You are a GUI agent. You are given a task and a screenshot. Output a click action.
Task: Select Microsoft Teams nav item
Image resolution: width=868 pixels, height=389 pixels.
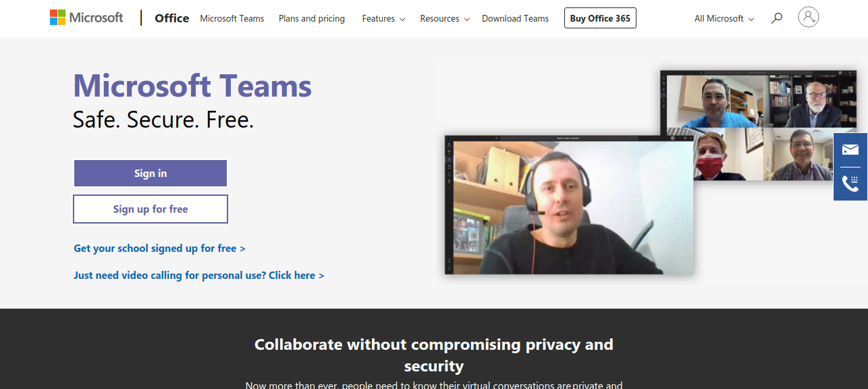232,18
